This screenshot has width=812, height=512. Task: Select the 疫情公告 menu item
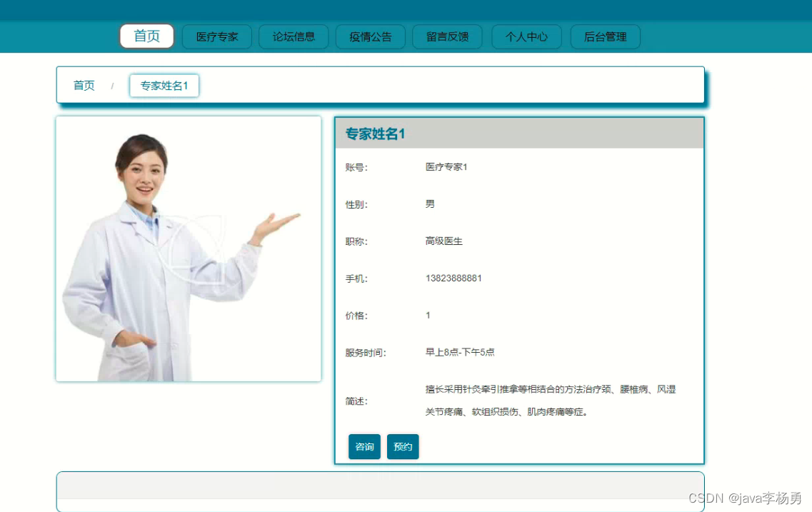(x=370, y=36)
